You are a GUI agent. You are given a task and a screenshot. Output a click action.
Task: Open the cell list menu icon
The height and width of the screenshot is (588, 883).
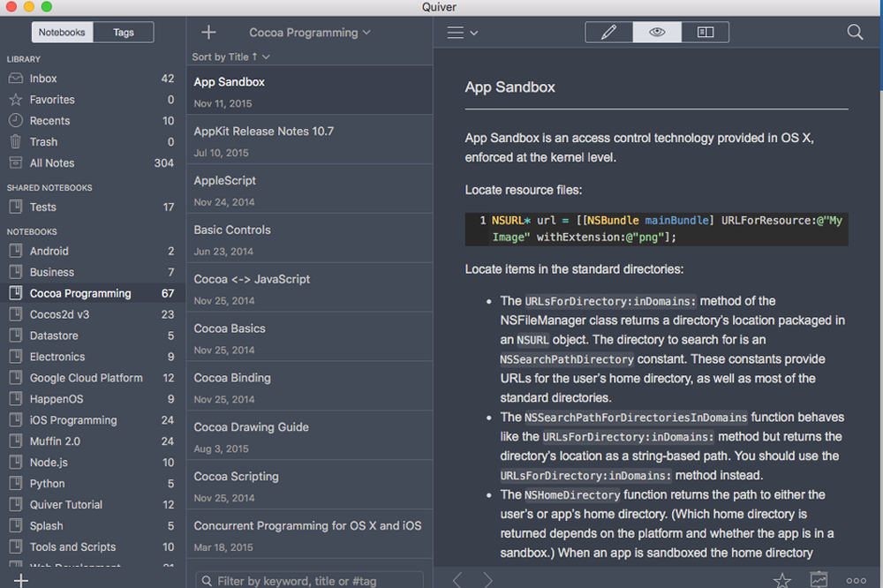point(462,33)
